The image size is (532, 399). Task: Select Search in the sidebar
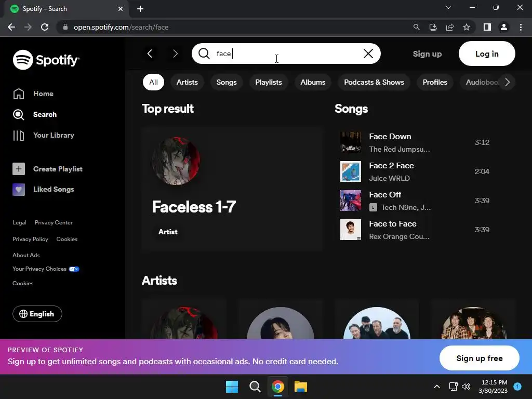[35, 114]
